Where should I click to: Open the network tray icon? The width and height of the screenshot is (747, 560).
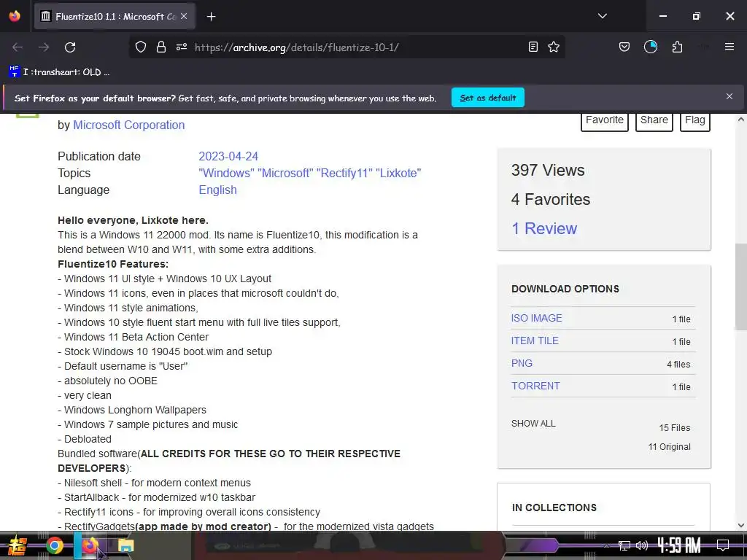point(624,545)
